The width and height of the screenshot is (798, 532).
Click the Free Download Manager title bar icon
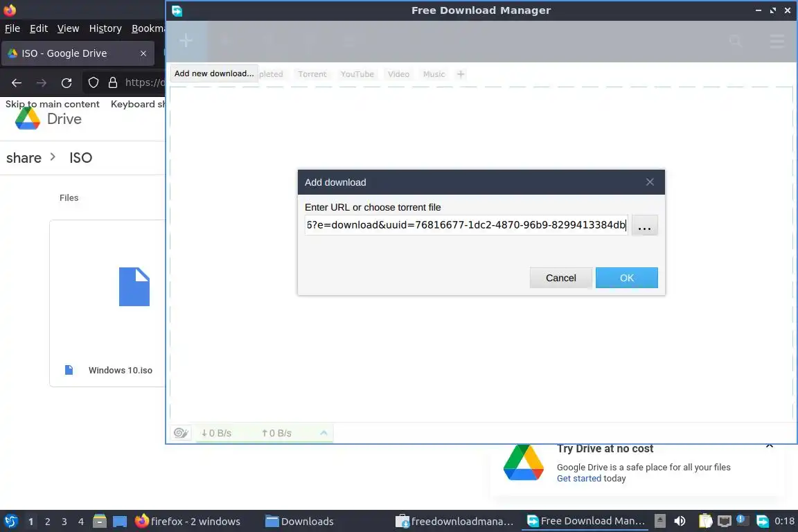(x=177, y=10)
